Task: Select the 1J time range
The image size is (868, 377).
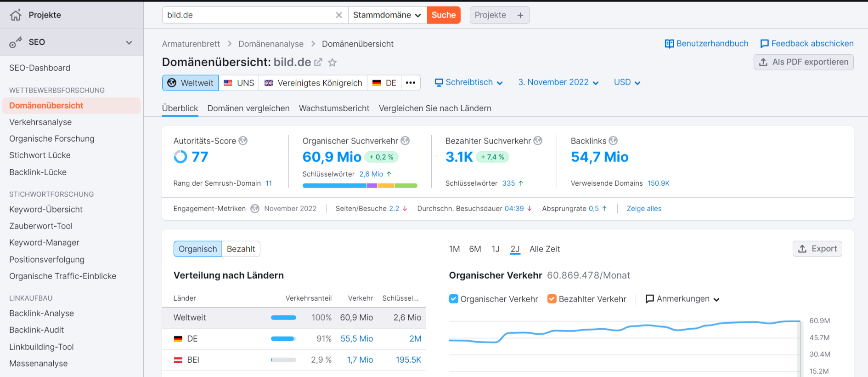Action: (x=496, y=249)
